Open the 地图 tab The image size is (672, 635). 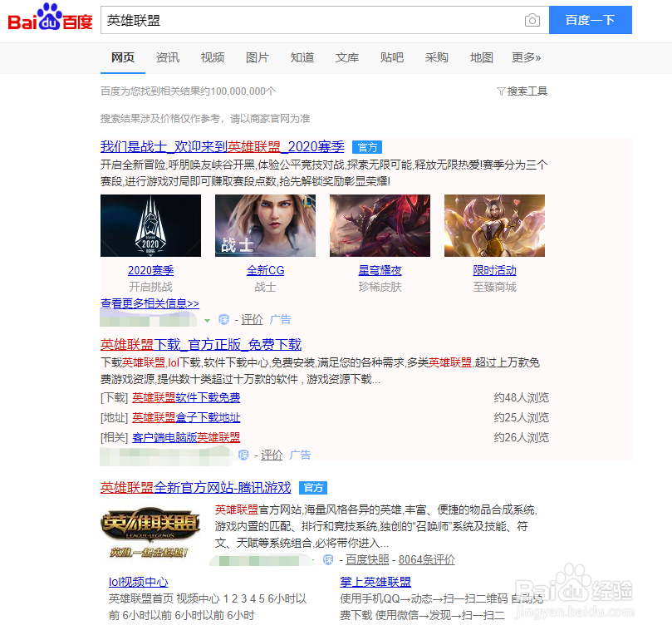point(481,57)
